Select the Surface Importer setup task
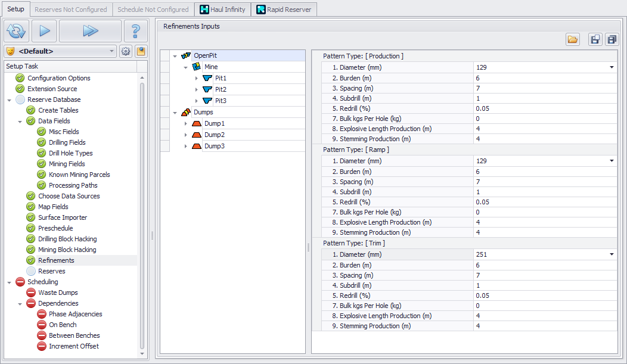The height and width of the screenshot is (364, 627). pos(63,217)
